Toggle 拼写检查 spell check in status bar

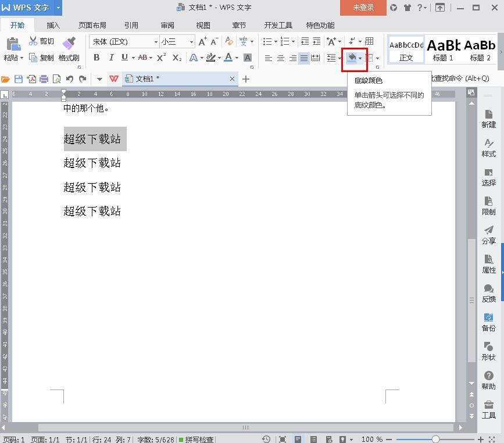[196, 440]
